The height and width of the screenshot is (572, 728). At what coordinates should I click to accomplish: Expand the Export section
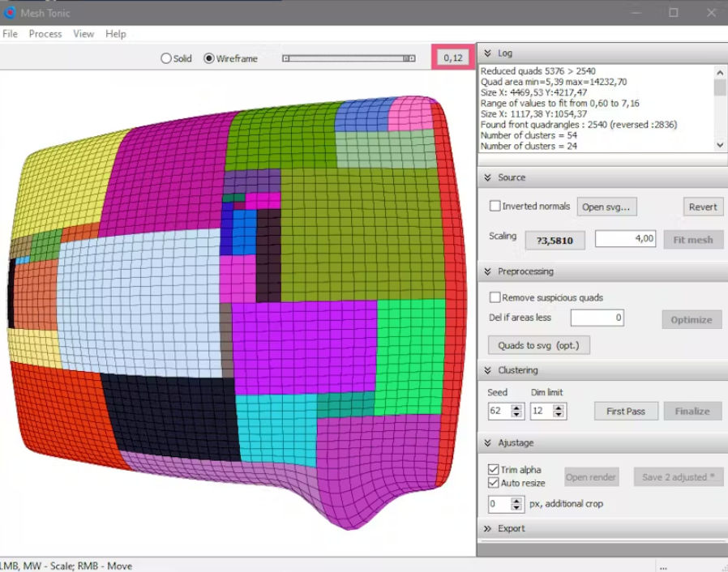pos(487,528)
